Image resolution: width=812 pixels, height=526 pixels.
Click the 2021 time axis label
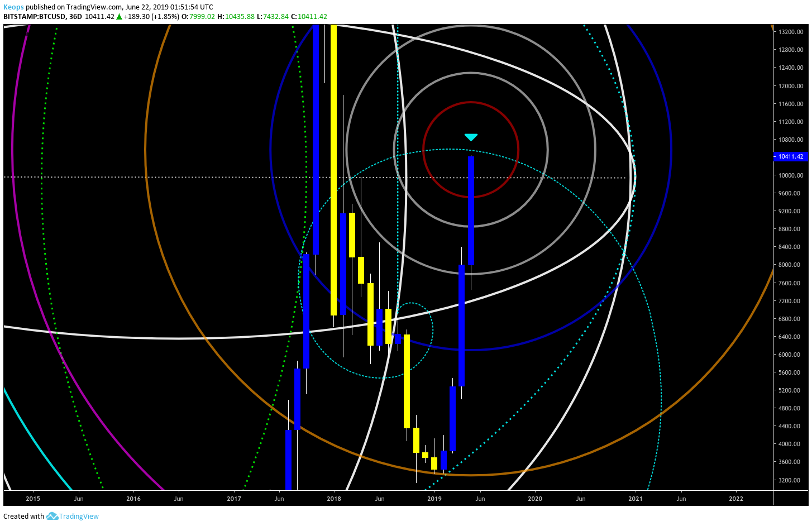pyautogui.click(x=636, y=499)
